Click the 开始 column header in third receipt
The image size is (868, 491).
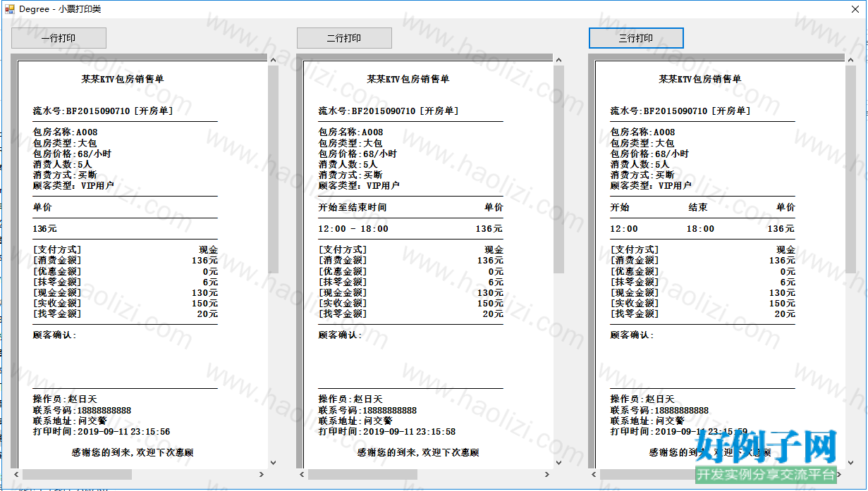[620, 207]
